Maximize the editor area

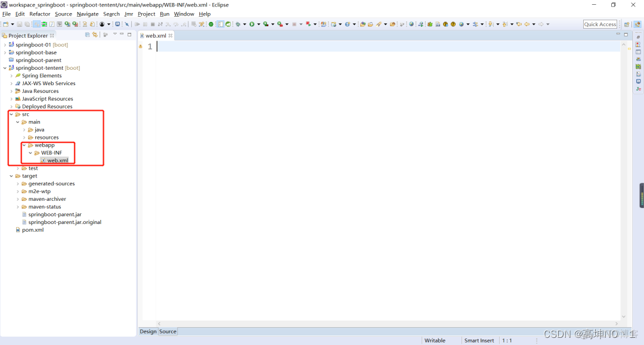(626, 35)
